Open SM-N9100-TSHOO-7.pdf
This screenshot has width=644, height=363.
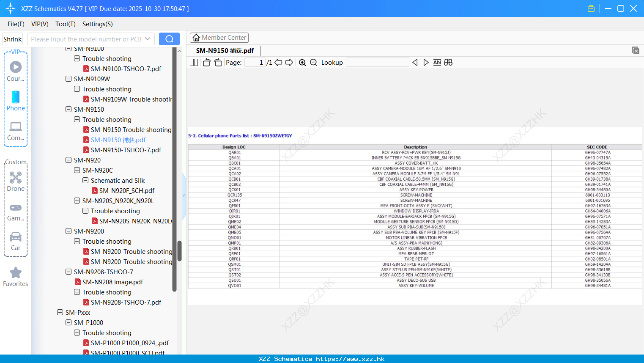pos(126,69)
